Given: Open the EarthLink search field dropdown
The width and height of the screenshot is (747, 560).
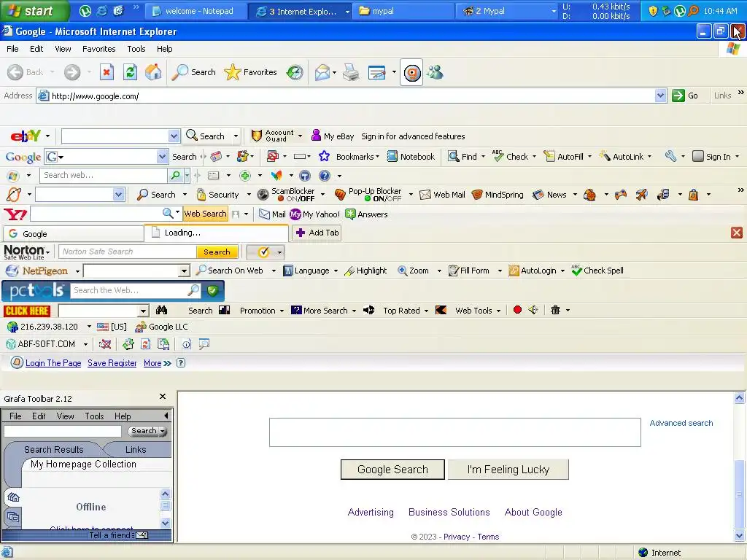Looking at the screenshot, I should pyautogui.click(x=119, y=194).
